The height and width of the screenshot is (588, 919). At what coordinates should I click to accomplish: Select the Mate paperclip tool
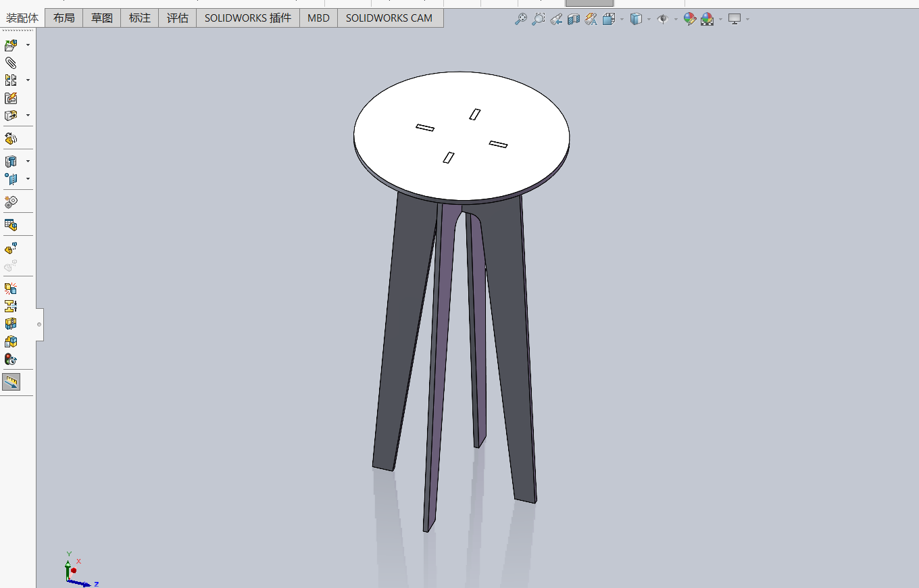pyautogui.click(x=11, y=63)
